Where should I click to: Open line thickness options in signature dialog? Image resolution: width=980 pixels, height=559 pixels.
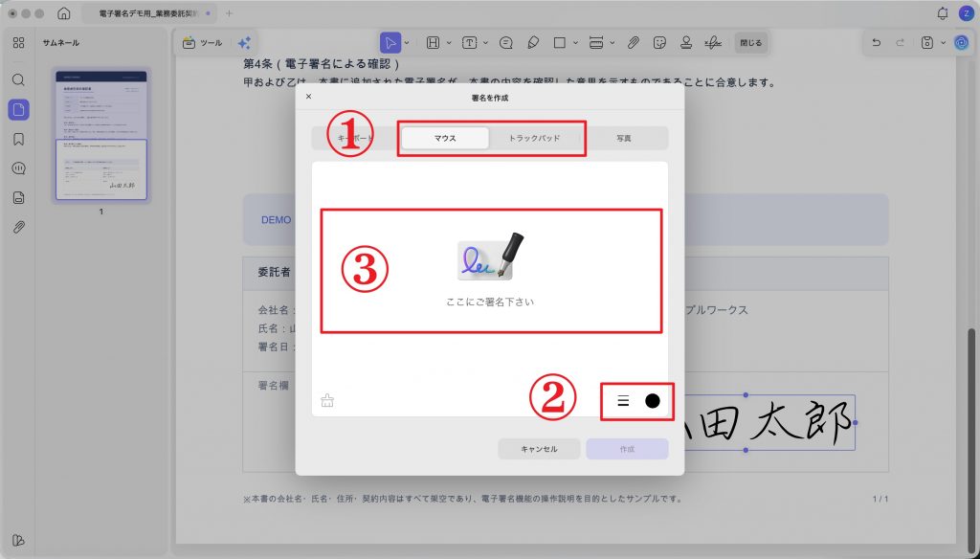point(623,401)
